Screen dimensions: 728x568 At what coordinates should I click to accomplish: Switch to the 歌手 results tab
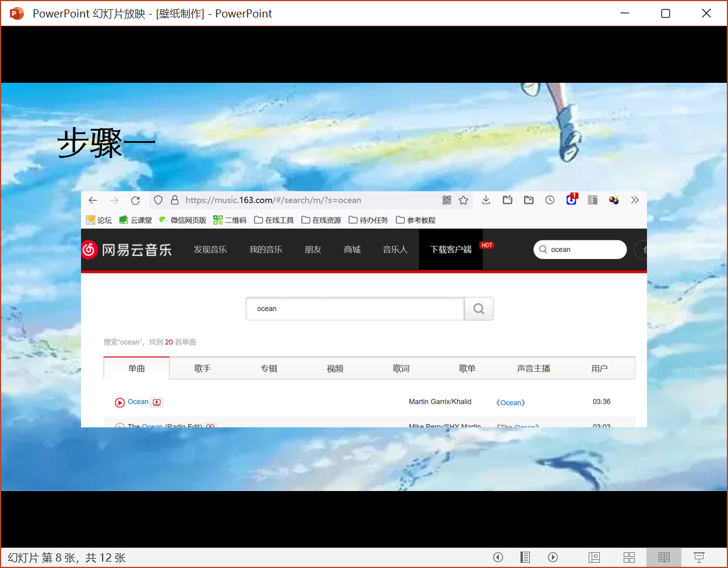coord(203,369)
